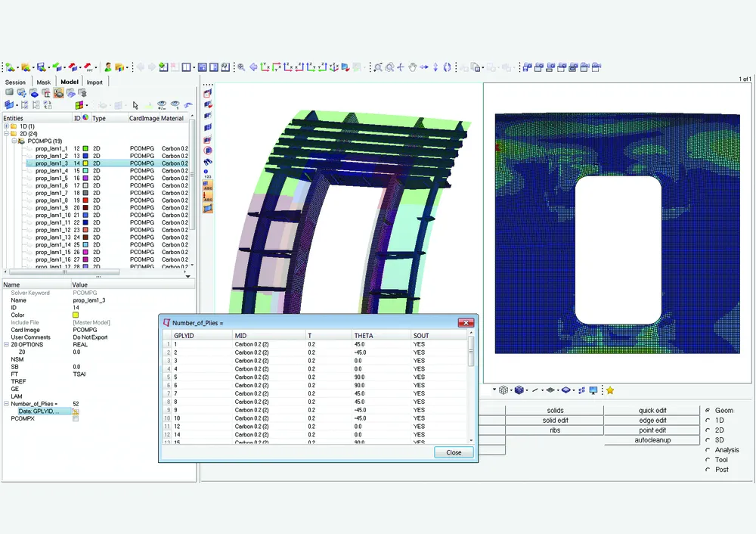The width and height of the screenshot is (756, 534).
Task: Click the arrow cursor selector icon
Action: (x=135, y=105)
